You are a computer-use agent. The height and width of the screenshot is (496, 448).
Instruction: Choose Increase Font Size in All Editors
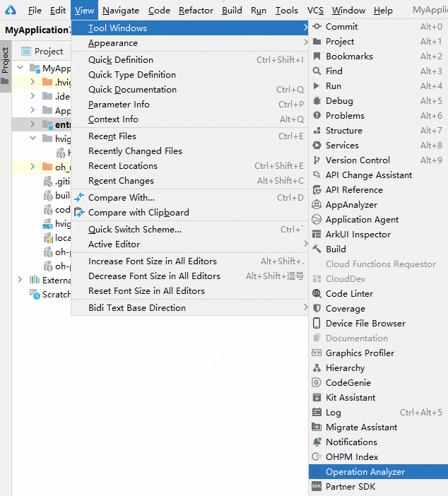(x=153, y=261)
